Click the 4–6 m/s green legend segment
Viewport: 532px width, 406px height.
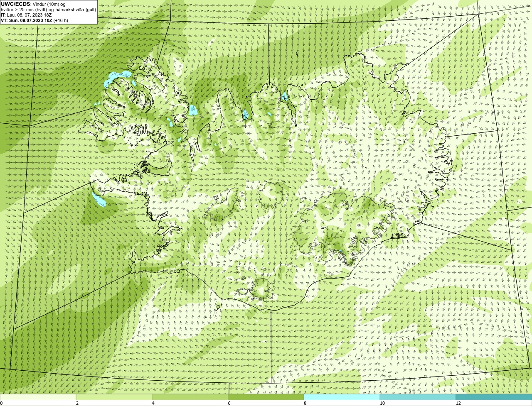190,397
